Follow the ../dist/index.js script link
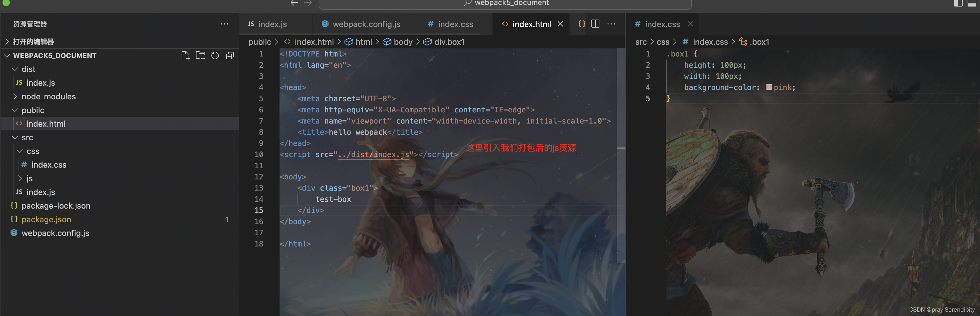Image resolution: width=980 pixels, height=316 pixels. 373,154
